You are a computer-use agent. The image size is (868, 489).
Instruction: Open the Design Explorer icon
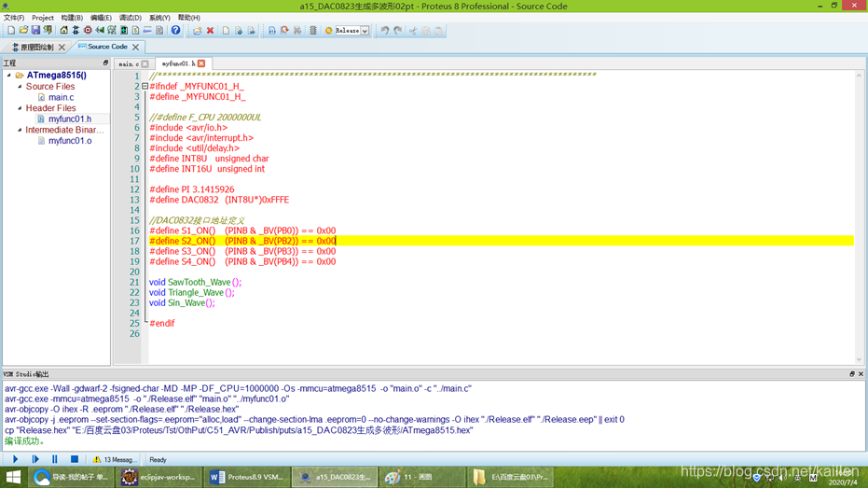[x=124, y=31]
